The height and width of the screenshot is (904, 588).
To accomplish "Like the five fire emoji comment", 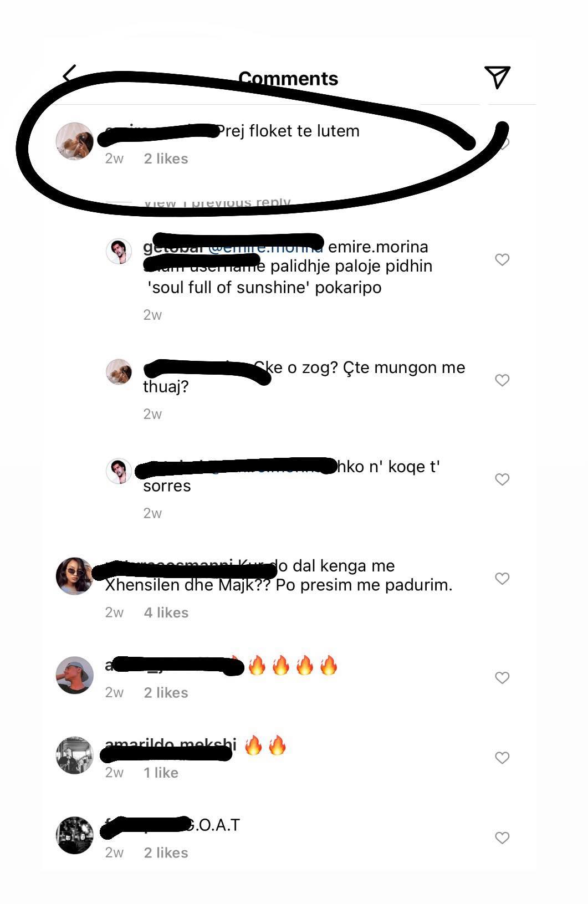I will pyautogui.click(x=502, y=678).
